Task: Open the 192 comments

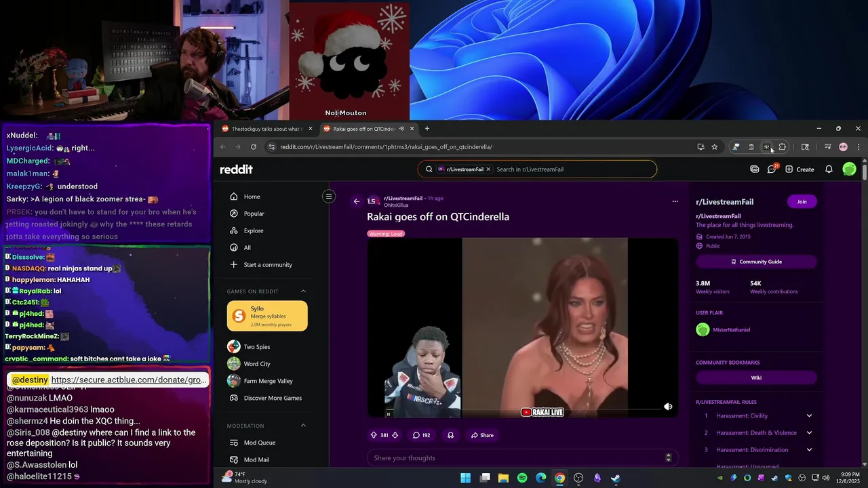Action: point(421,435)
